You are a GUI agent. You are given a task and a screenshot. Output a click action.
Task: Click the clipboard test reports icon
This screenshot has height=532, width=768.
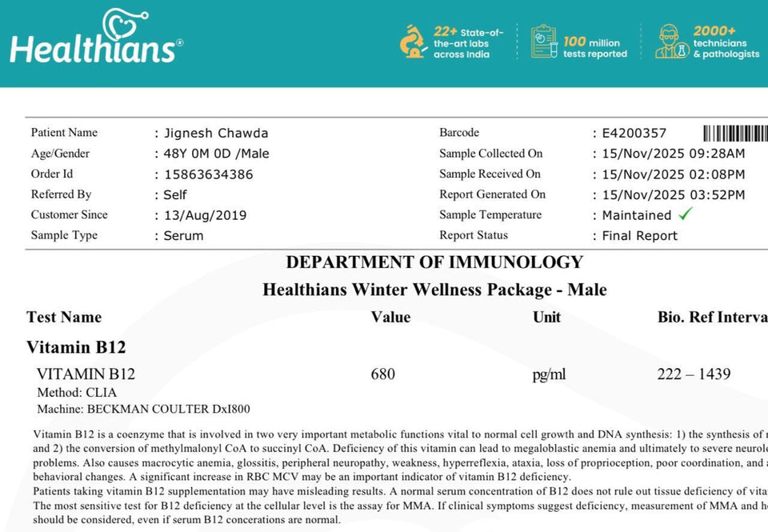point(543,42)
